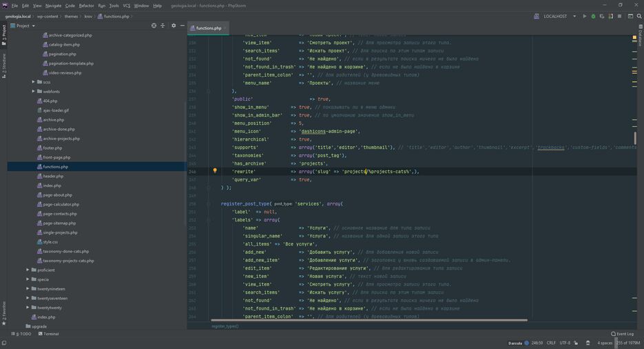The width and height of the screenshot is (644, 349).
Task: Open the VCS menu
Action: click(x=127, y=6)
